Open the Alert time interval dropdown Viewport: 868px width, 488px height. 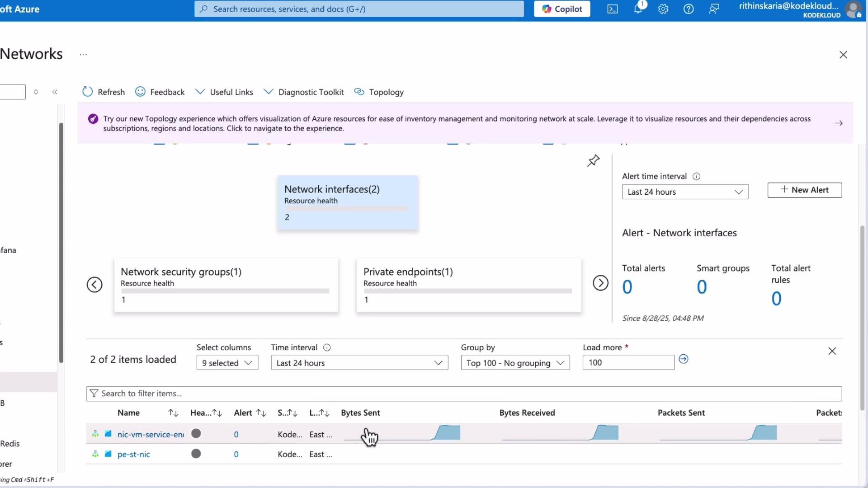point(685,192)
